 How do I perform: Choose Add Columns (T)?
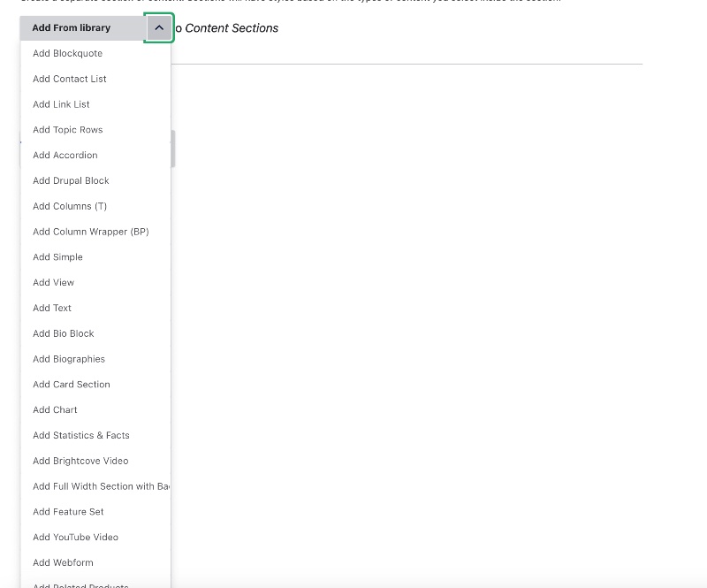69,206
